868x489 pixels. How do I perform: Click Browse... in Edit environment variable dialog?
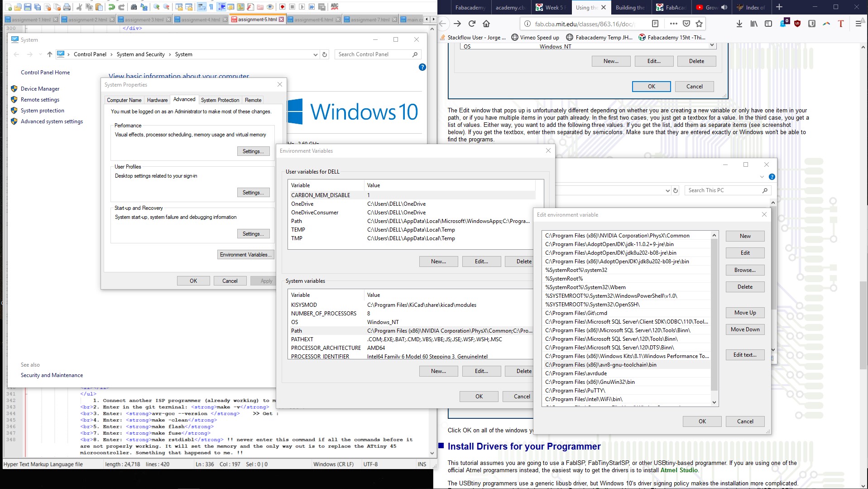pos(745,270)
